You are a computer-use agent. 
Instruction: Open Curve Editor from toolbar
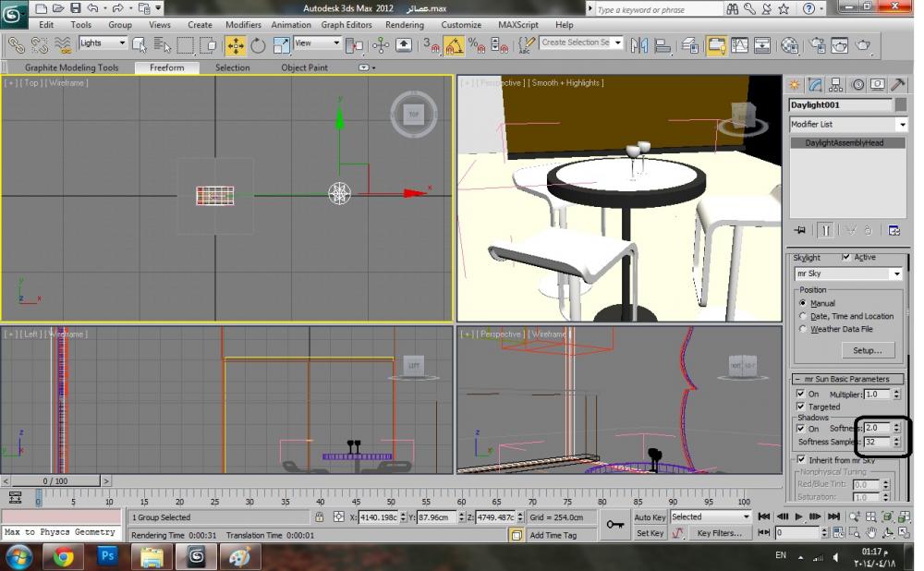pos(739,44)
